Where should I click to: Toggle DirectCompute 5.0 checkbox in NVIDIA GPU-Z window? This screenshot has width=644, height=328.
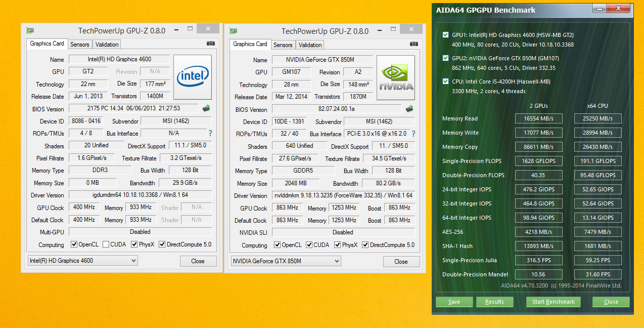coord(365,245)
